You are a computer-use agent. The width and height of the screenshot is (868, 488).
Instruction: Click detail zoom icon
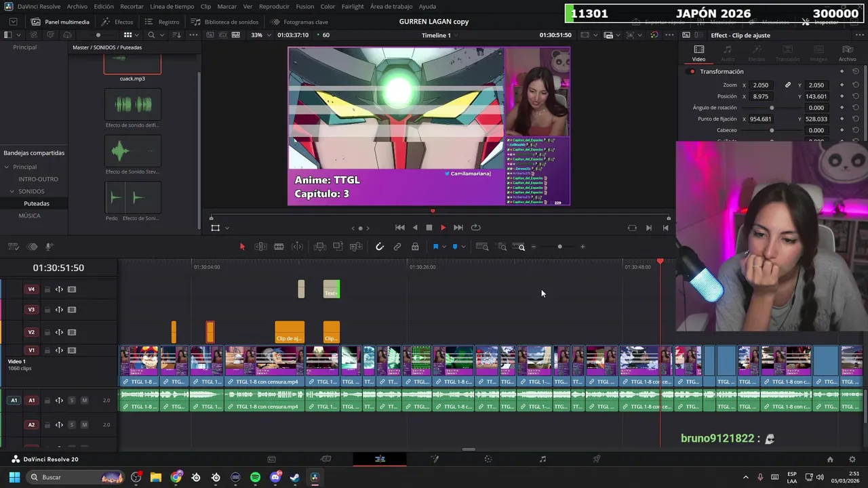click(x=502, y=247)
